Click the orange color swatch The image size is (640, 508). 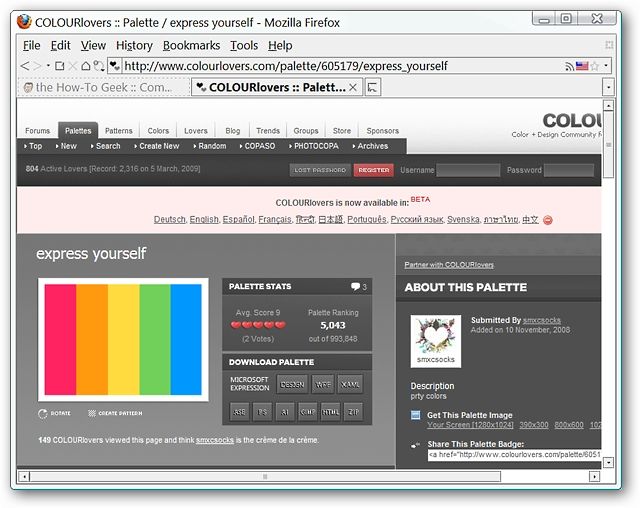point(92,339)
